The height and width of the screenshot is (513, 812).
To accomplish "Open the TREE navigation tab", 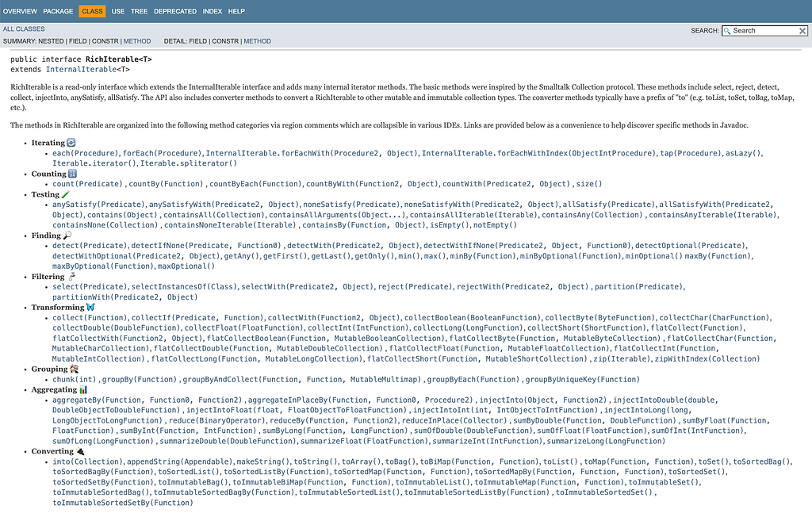I will pyautogui.click(x=139, y=11).
